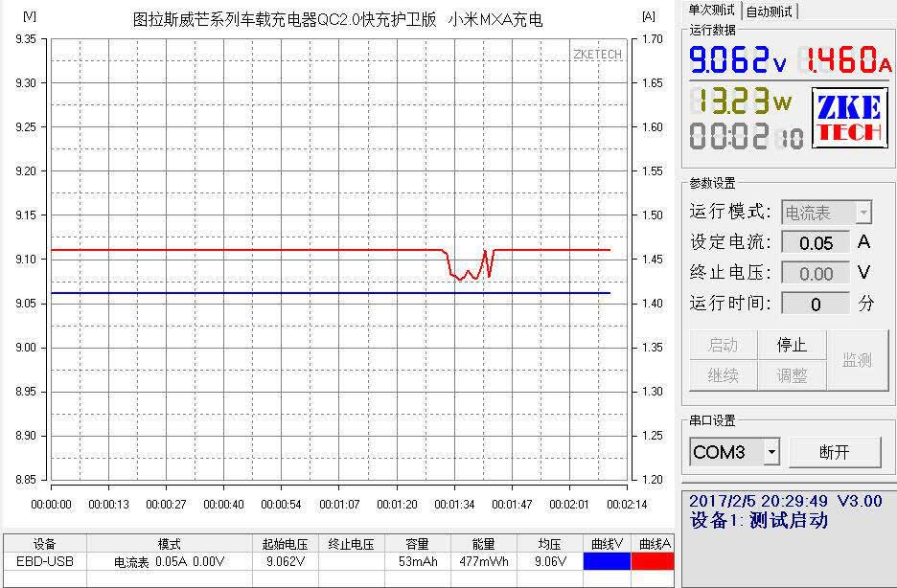Click the ZKE TECH logo
Image resolution: width=897 pixels, height=588 pixels.
click(x=849, y=117)
